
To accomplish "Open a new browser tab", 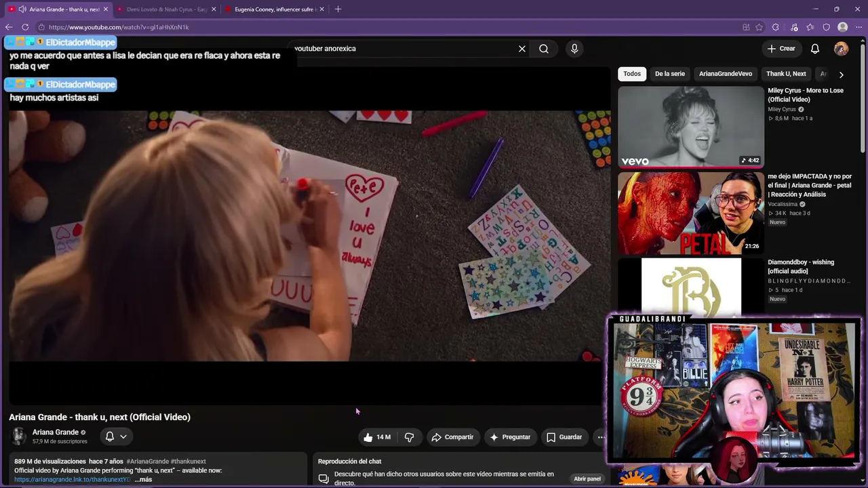I will tap(338, 9).
